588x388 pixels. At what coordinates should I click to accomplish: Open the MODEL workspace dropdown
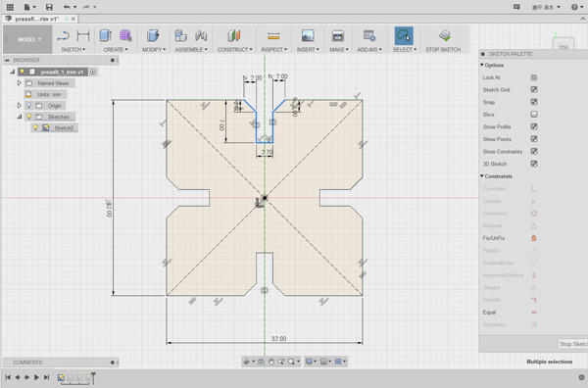point(28,39)
